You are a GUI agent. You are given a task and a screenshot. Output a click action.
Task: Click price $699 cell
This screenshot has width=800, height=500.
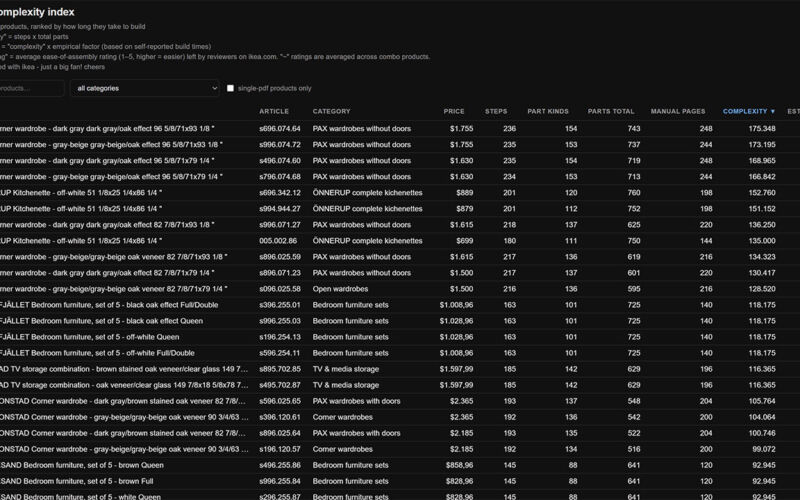click(x=465, y=241)
